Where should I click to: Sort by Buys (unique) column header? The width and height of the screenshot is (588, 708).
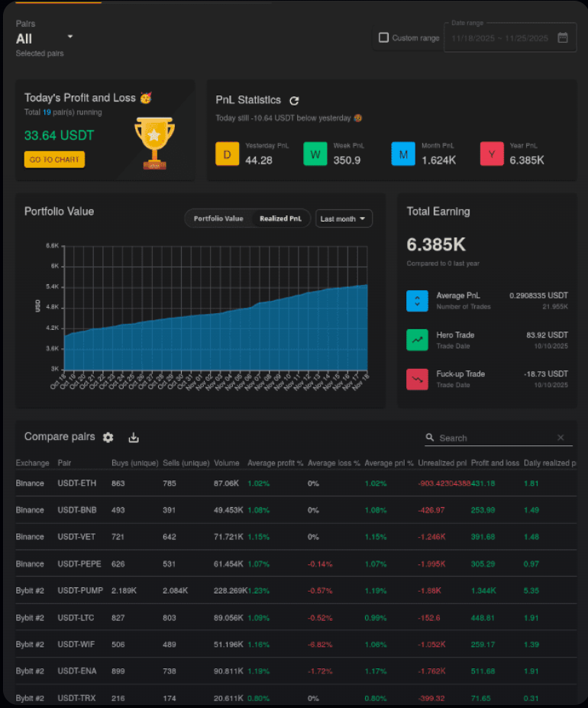[134, 463]
